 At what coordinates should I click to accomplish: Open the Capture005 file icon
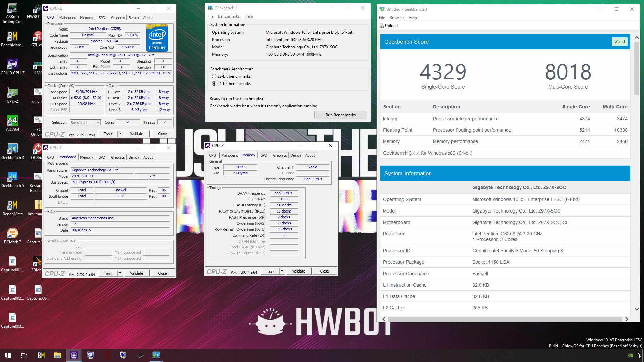[38, 292]
